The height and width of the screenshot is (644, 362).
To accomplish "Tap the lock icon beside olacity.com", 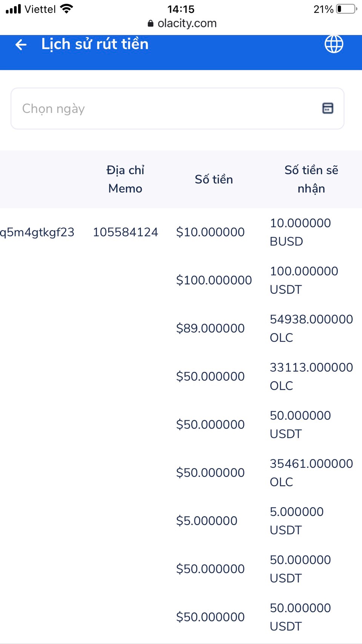I will pos(150,23).
